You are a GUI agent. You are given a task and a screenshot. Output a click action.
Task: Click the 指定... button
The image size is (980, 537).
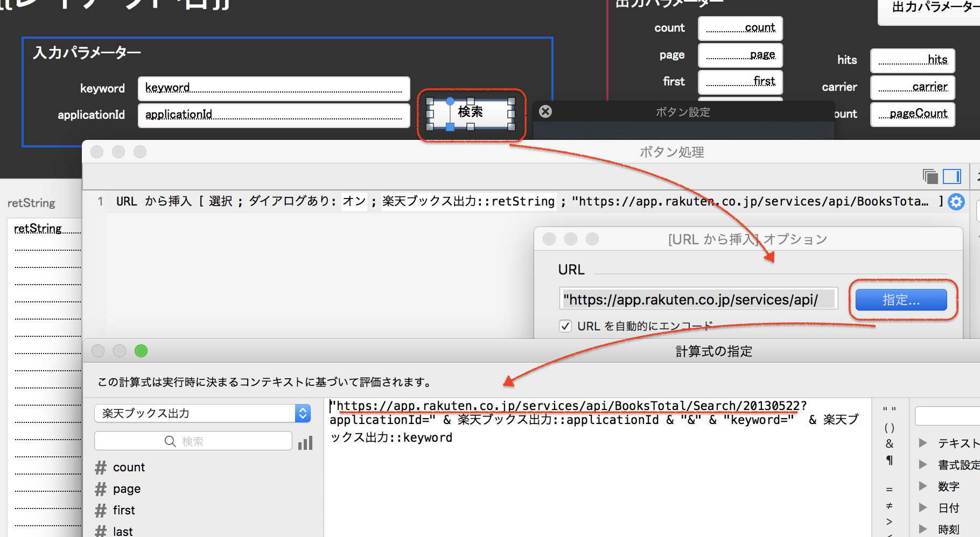click(x=901, y=300)
